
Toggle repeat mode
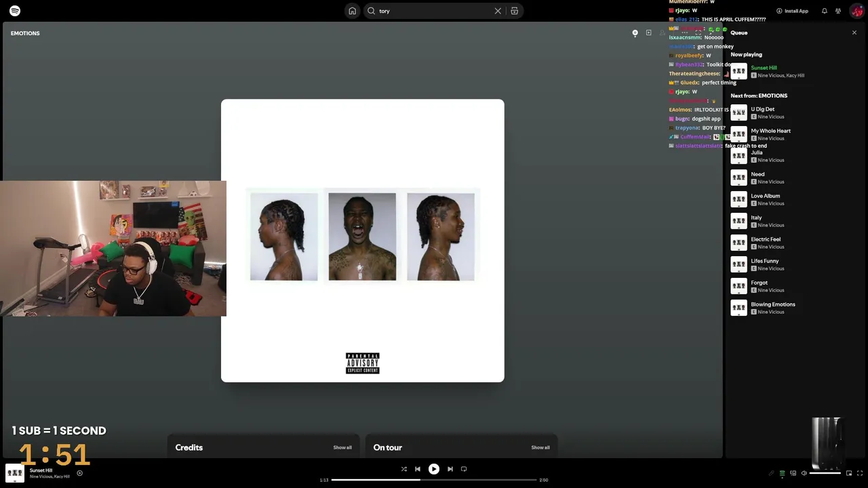[464, 469]
